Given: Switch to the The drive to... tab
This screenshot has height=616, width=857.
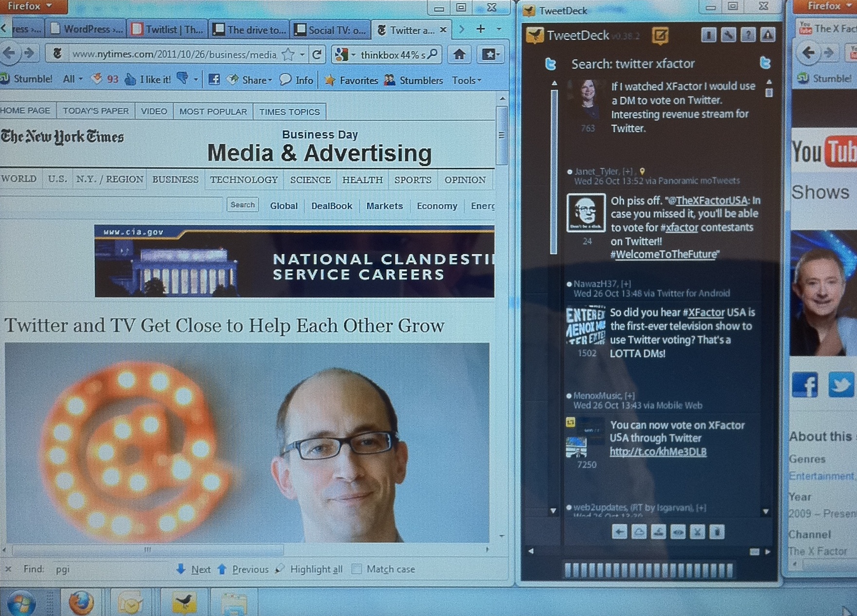Looking at the screenshot, I should [250, 30].
